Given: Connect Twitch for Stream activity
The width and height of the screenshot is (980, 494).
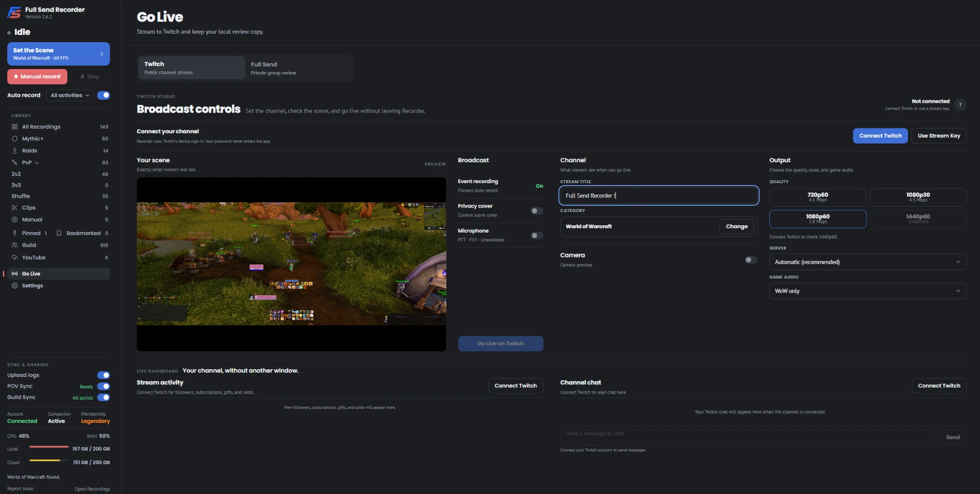Looking at the screenshot, I should pos(515,386).
